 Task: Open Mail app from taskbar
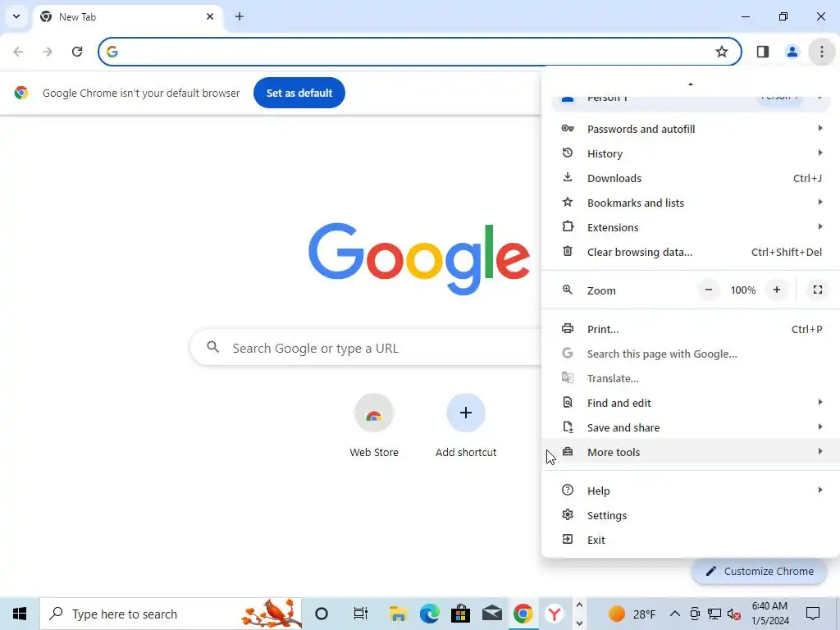click(492, 614)
